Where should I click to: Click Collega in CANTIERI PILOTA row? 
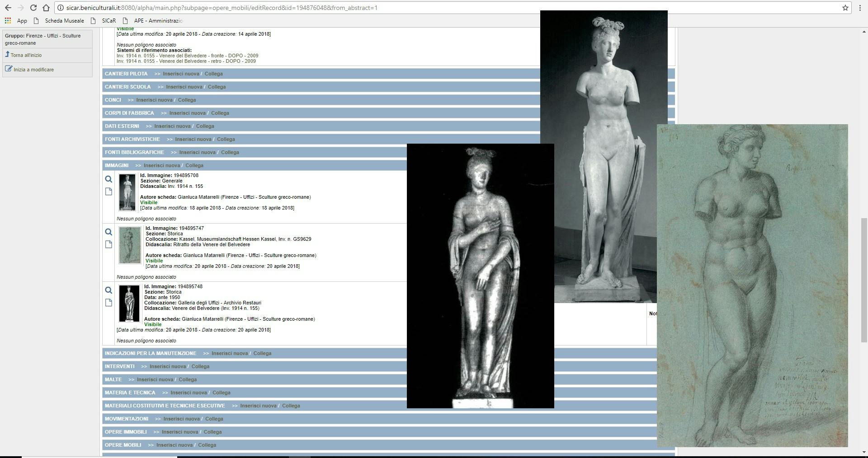click(x=213, y=74)
